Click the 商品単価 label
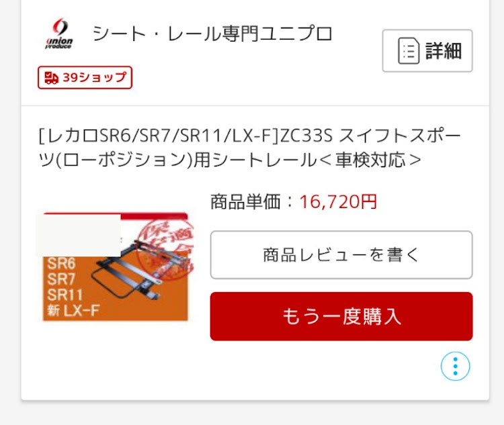The height and width of the screenshot is (425, 504). pyautogui.click(x=245, y=201)
